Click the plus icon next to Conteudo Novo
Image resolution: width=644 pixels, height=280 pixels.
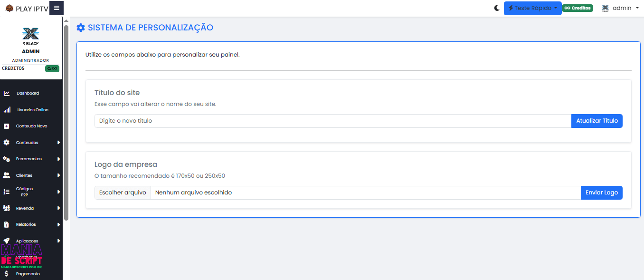click(6, 126)
